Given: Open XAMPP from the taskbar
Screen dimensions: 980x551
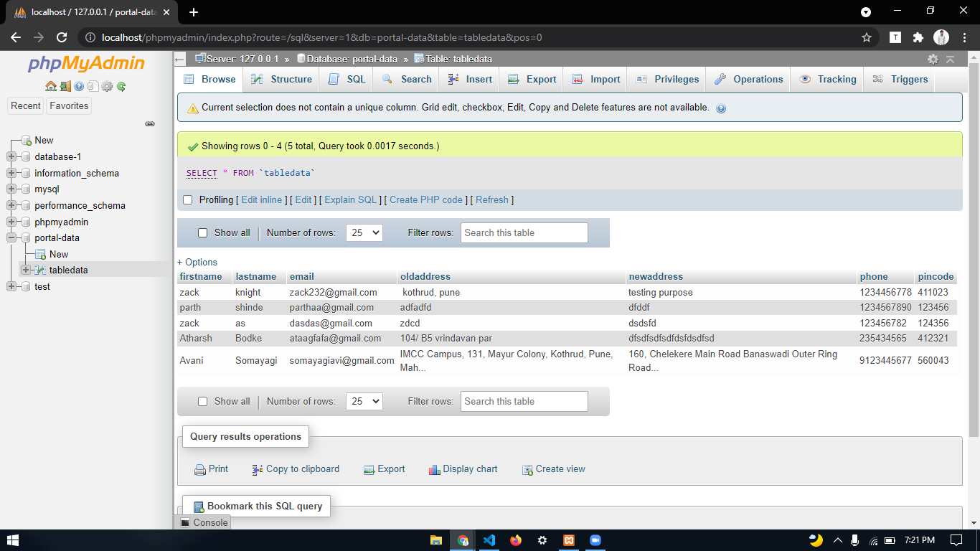Looking at the screenshot, I should click(568, 540).
